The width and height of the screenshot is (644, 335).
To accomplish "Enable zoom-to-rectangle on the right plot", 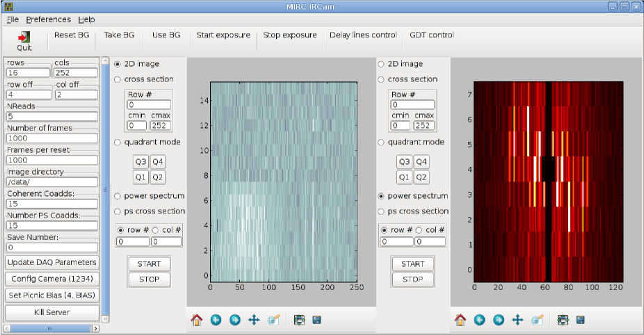I will 537,320.
